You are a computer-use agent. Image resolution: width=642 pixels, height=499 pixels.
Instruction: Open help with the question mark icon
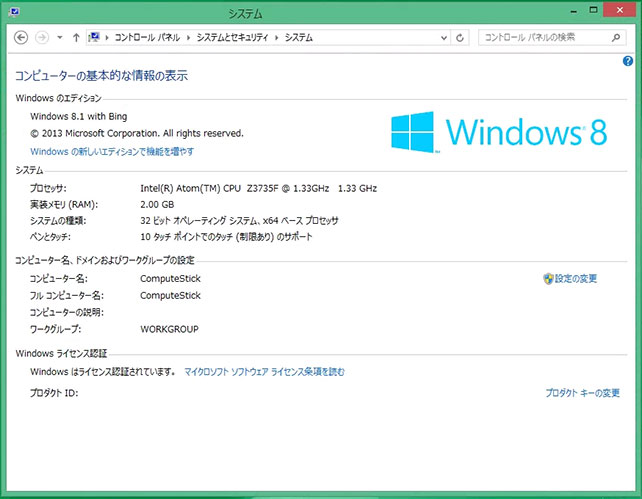[x=628, y=61]
